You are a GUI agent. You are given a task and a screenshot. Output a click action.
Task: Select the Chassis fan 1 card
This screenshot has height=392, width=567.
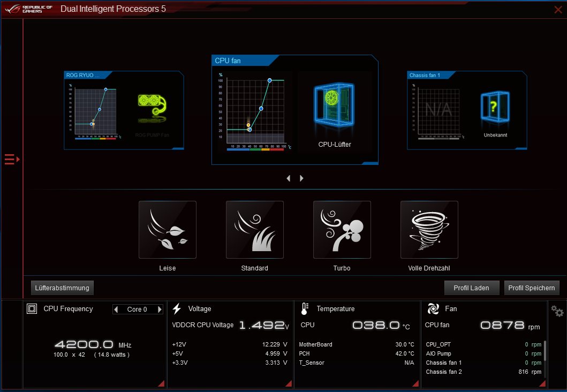[467, 110]
